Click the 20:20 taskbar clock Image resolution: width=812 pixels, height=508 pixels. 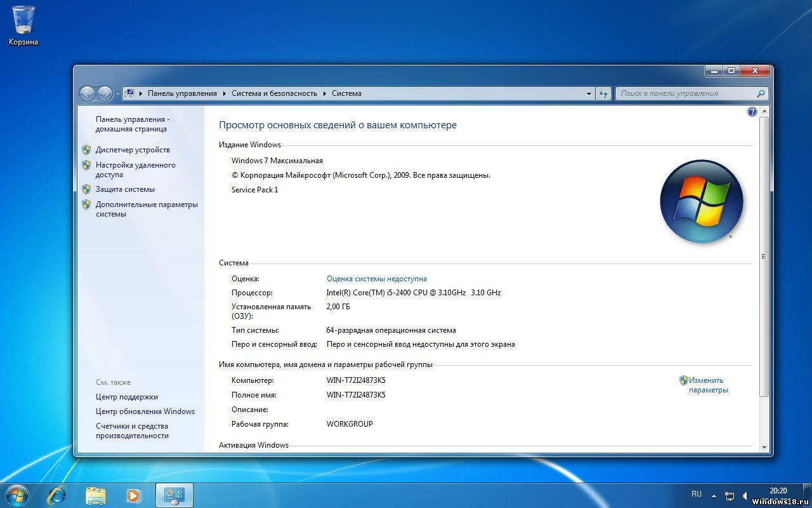click(x=778, y=491)
